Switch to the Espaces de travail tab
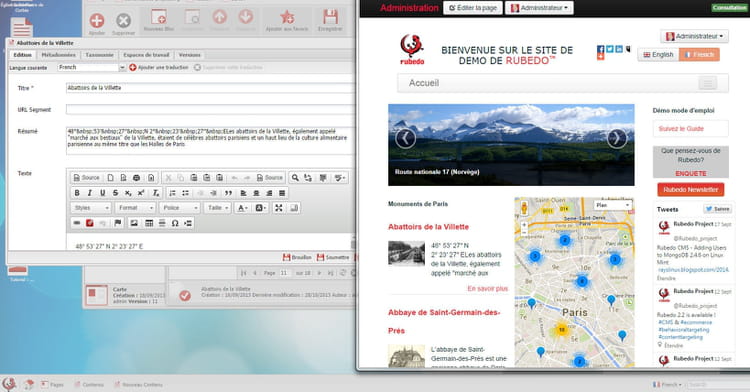750x392 pixels. pyautogui.click(x=146, y=55)
